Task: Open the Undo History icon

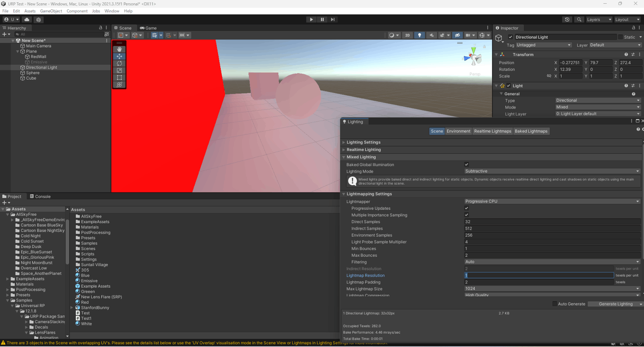Action: pos(567,19)
